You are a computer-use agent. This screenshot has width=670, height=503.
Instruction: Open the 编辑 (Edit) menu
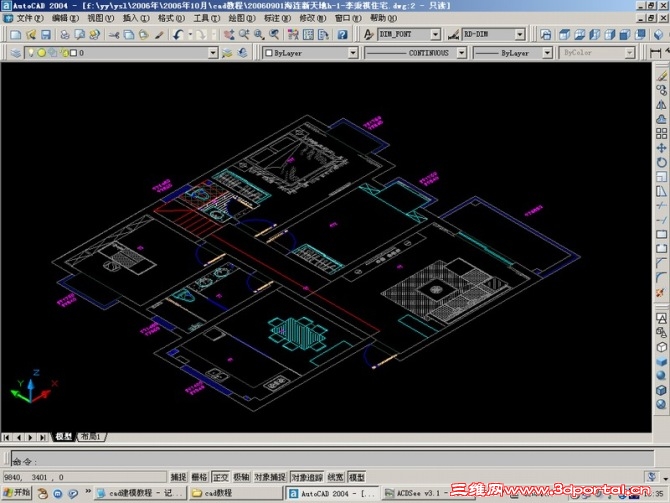point(65,18)
